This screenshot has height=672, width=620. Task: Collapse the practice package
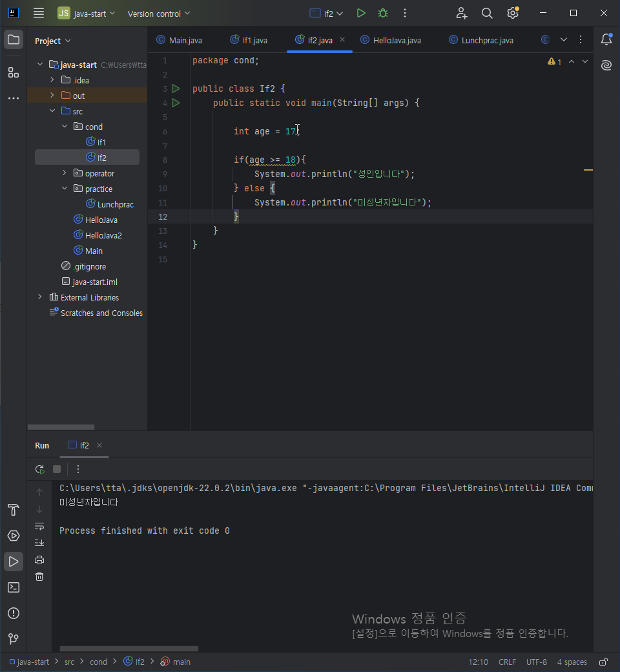point(65,188)
